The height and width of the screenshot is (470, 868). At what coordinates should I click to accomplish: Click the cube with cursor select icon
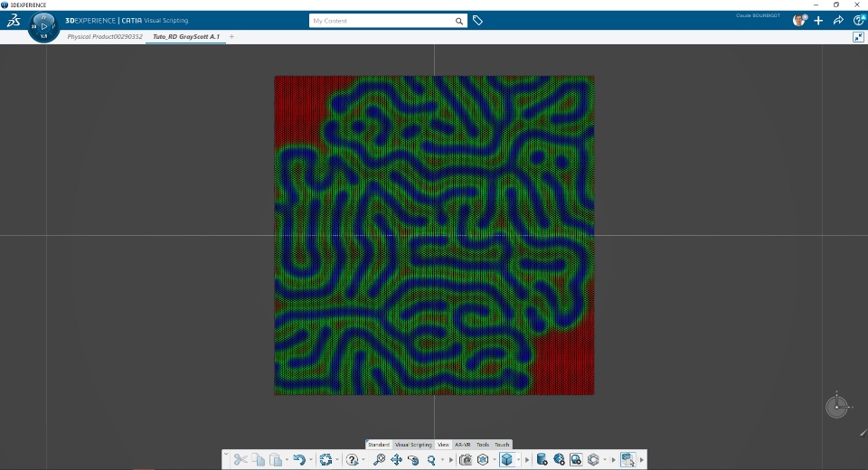[x=627, y=459]
